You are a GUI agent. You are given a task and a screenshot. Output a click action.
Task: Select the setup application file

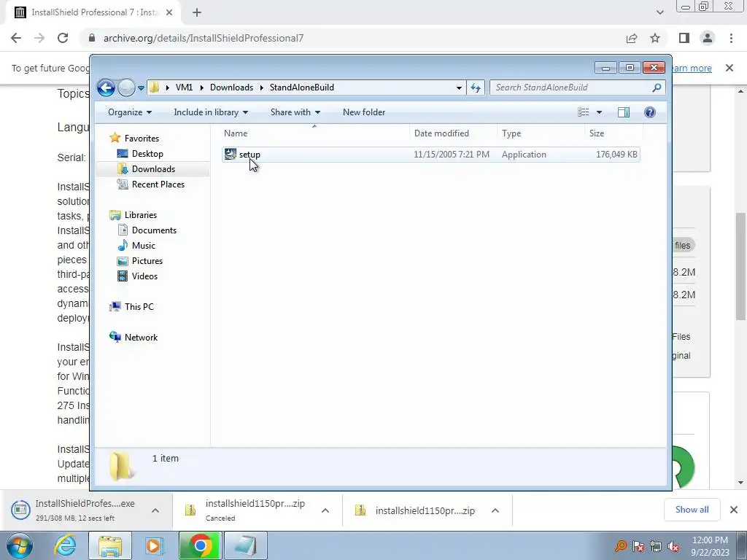click(431, 155)
